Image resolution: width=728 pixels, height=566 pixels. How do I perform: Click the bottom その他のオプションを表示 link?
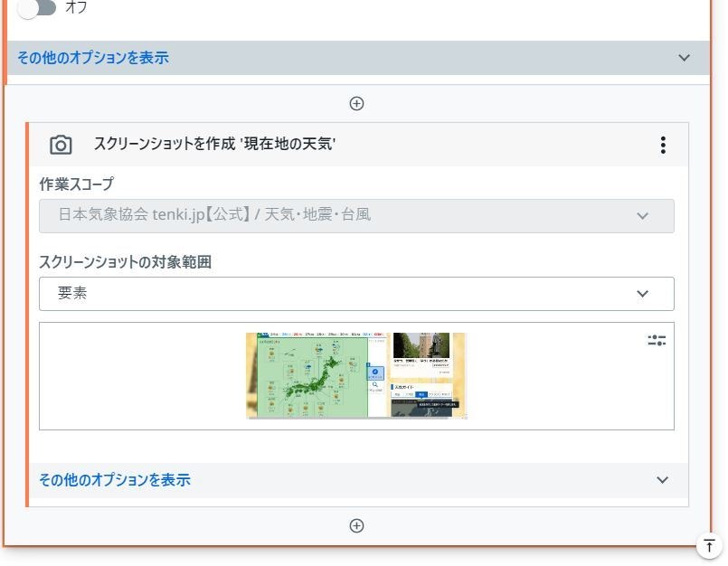(x=112, y=479)
